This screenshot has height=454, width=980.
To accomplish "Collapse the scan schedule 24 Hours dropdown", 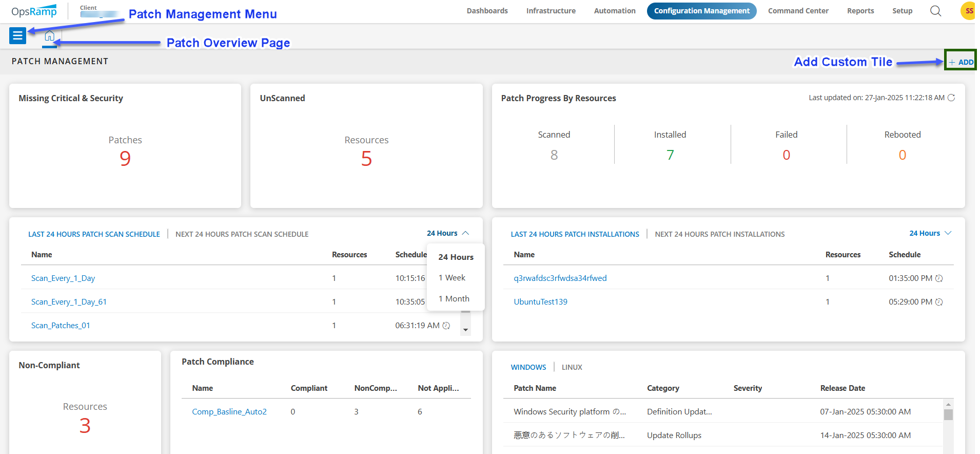I will (448, 233).
